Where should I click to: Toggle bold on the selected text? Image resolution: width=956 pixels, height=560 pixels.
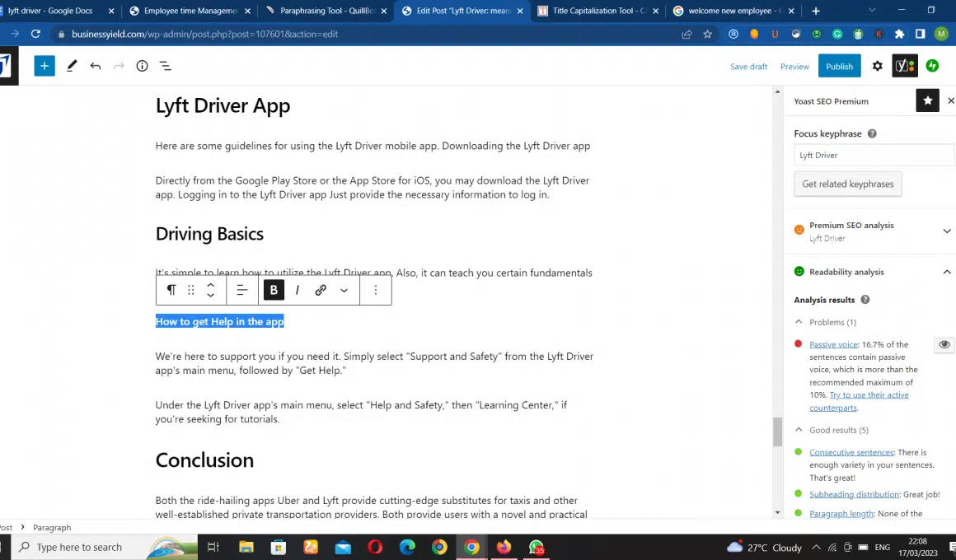274,290
